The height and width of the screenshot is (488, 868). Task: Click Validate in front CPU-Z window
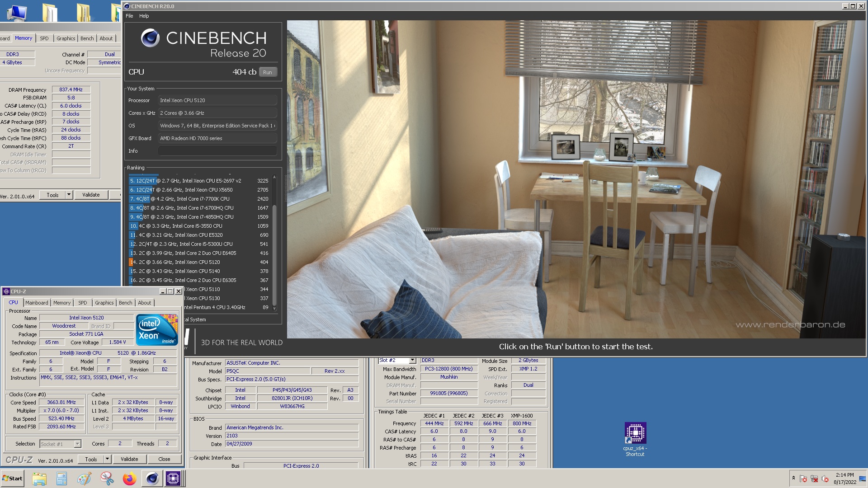click(x=129, y=459)
